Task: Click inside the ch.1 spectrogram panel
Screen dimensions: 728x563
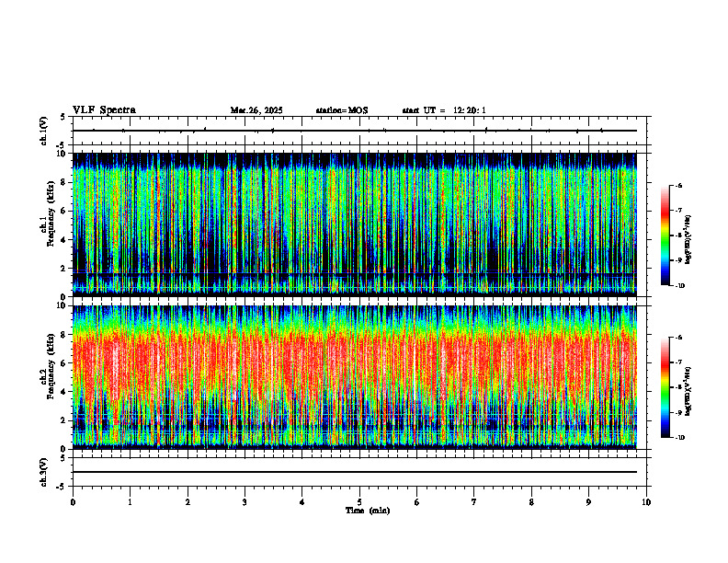Action: (x=354, y=224)
